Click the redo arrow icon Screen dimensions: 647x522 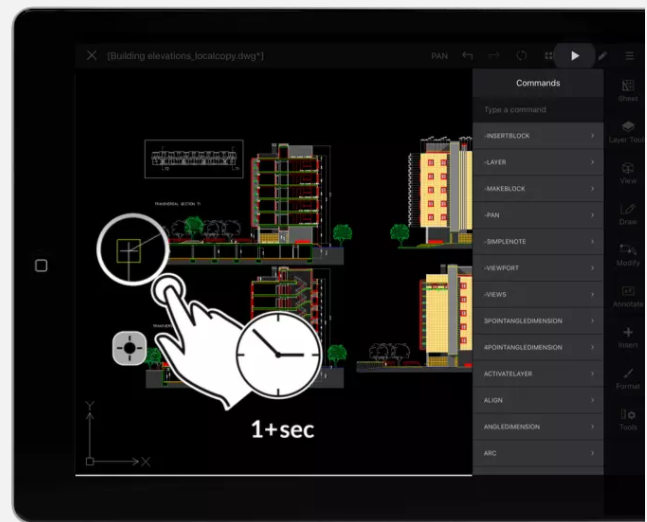click(x=494, y=56)
